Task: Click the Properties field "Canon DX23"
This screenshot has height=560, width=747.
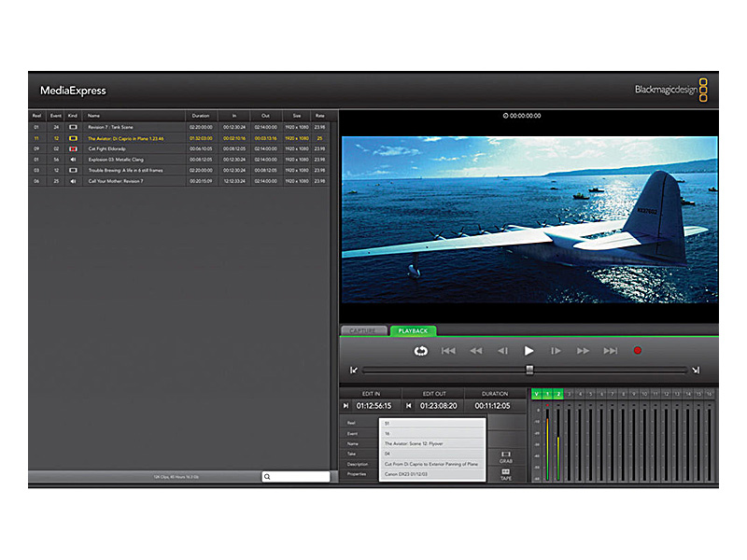Action: 432,474
